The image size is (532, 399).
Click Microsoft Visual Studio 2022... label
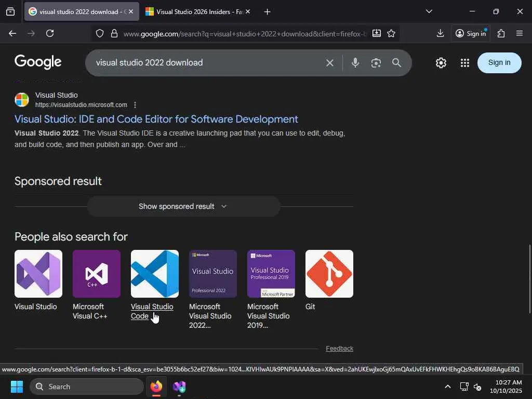210,316
